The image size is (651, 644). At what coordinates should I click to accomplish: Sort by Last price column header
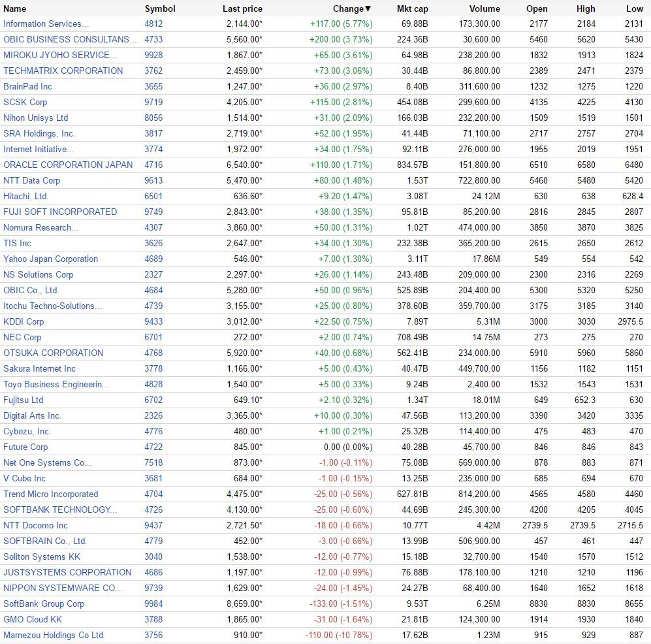click(242, 8)
